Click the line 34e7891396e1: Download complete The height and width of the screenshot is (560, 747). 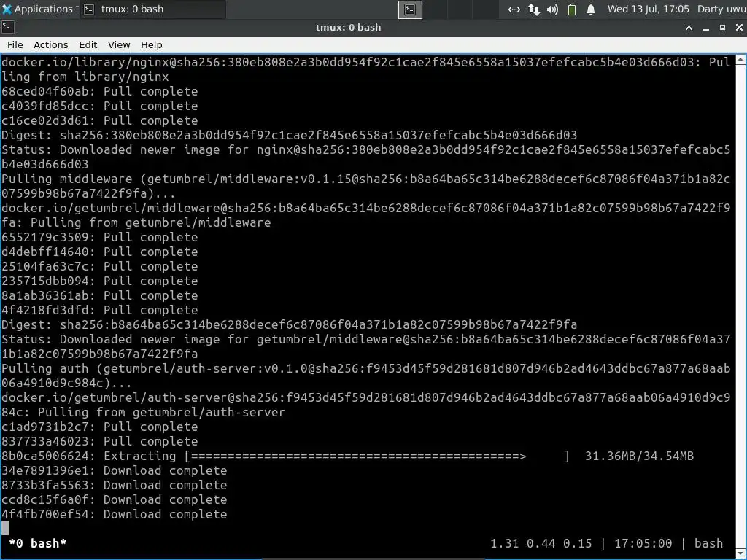coord(115,470)
